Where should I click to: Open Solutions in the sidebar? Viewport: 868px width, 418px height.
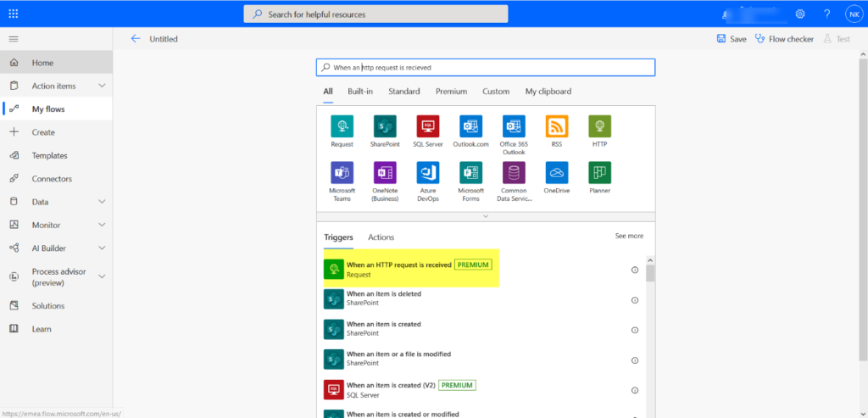click(57, 305)
